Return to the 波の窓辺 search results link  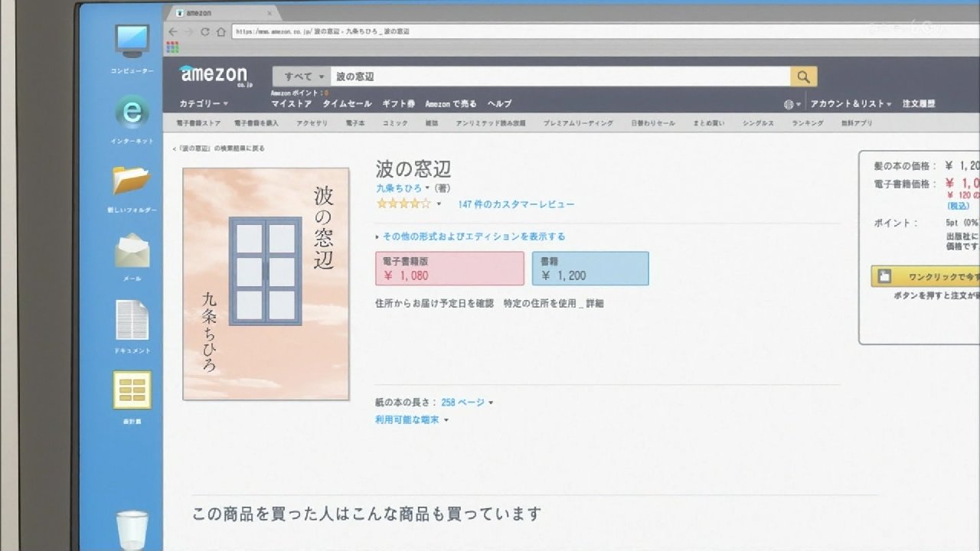pos(219,148)
